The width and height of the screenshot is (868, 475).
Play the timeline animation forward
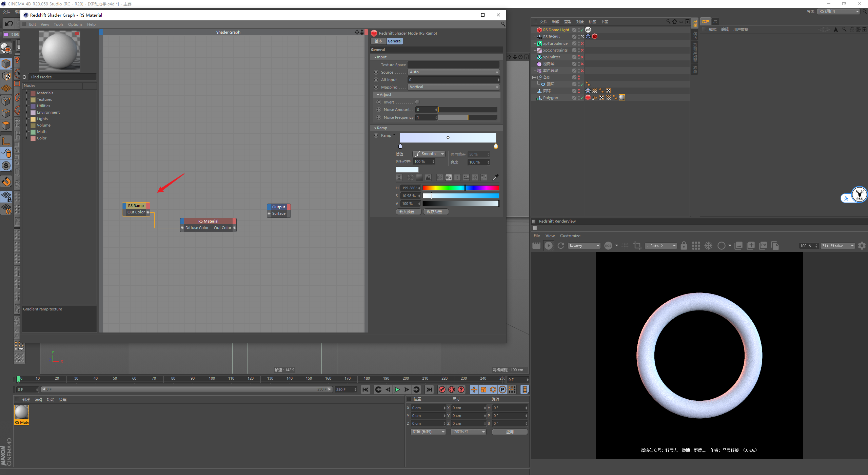(x=397, y=389)
